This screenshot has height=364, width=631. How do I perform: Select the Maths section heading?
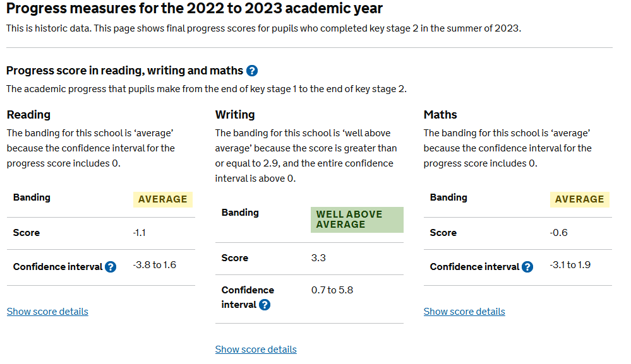click(x=440, y=115)
